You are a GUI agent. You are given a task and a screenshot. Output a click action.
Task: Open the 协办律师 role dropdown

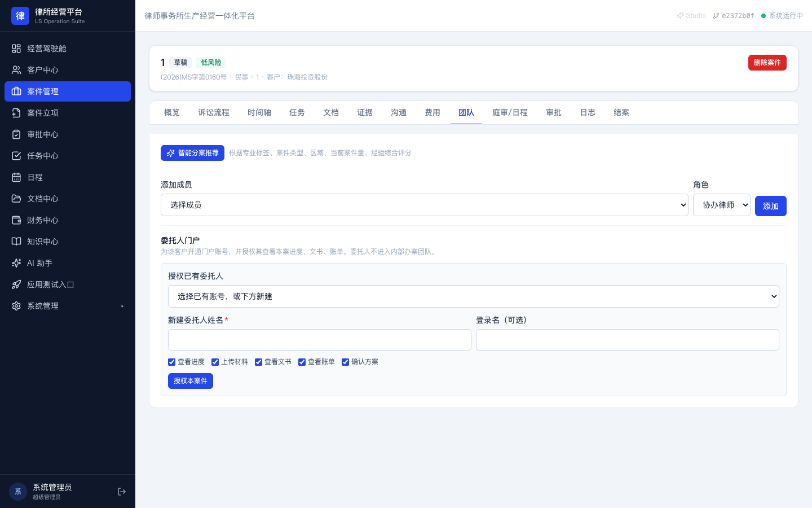click(x=722, y=205)
